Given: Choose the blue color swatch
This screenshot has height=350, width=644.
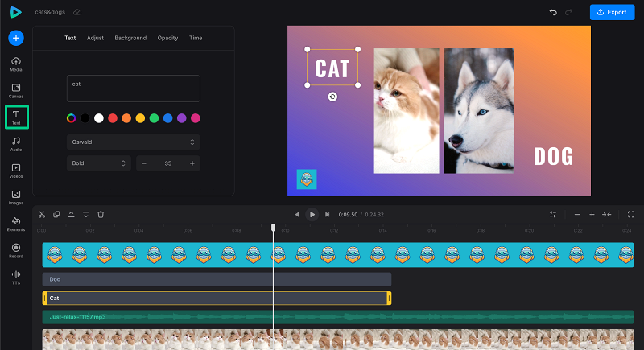Looking at the screenshot, I should 168,118.
